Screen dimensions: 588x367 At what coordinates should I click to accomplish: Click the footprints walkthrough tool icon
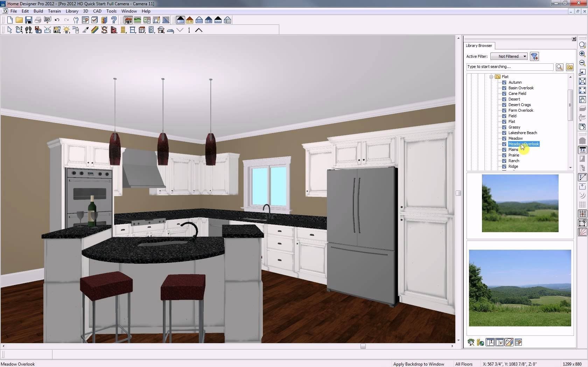click(29, 30)
